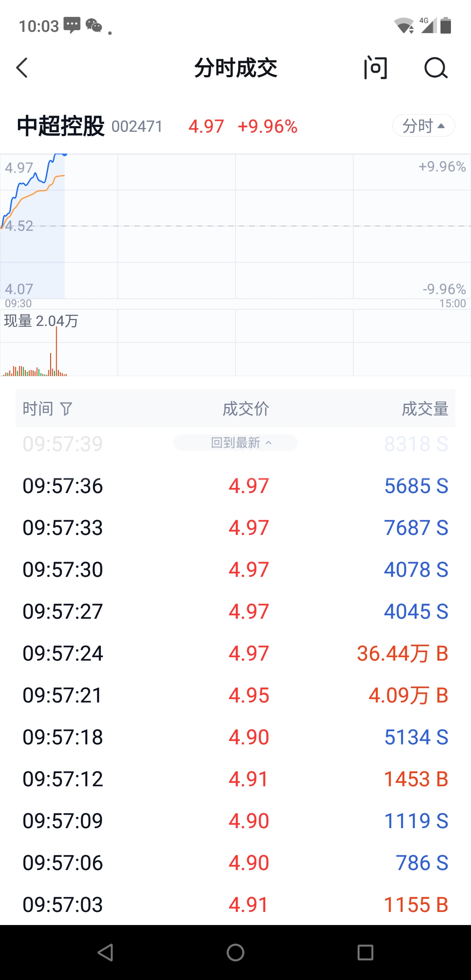Image resolution: width=471 pixels, height=980 pixels.
Task: Open Android recent apps square
Action: click(x=365, y=952)
